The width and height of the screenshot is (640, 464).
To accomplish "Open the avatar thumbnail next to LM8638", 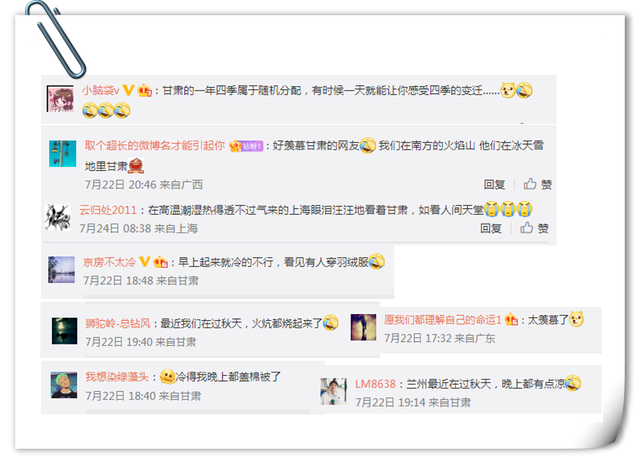I will (x=333, y=391).
